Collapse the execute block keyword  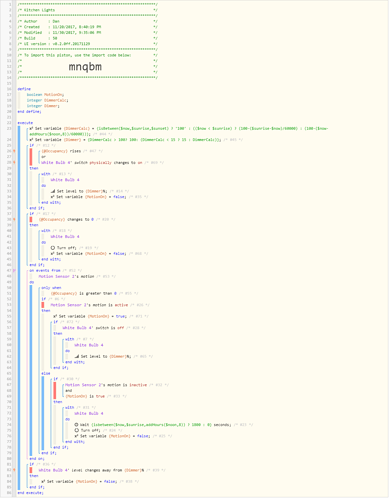coord(25,123)
